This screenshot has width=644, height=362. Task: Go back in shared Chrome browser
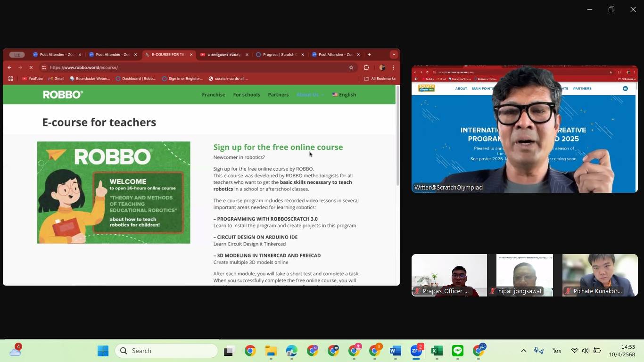point(9,67)
